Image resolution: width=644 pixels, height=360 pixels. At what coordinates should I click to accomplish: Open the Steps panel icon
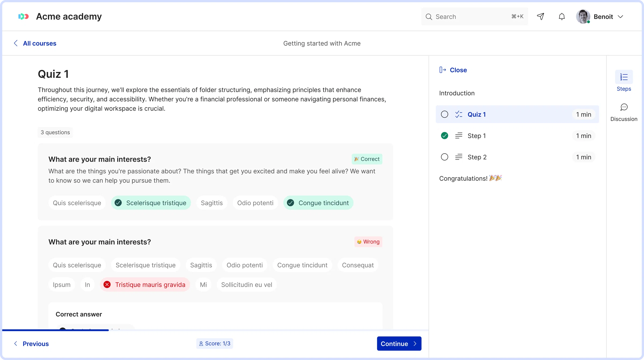(624, 77)
